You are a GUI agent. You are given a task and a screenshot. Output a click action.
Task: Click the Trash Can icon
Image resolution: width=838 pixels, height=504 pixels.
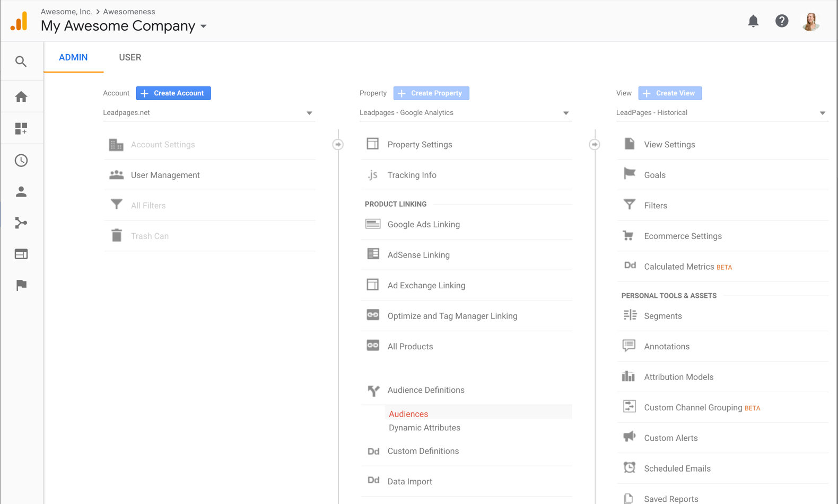pyautogui.click(x=117, y=235)
